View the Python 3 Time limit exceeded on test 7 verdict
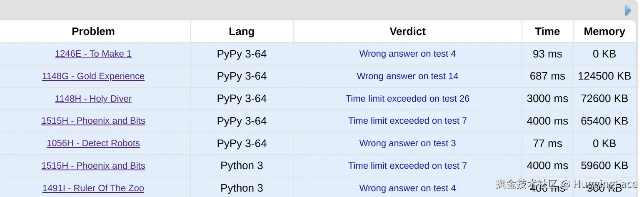 (x=407, y=166)
